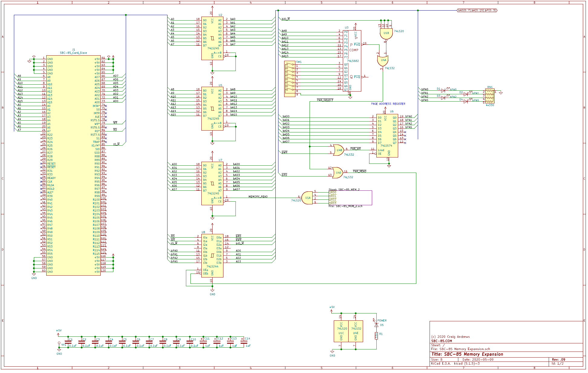Viewport: 588px width, 373px height.
Task: Select the D5 POWER LED symbol
Action: pyautogui.click(x=376, y=325)
